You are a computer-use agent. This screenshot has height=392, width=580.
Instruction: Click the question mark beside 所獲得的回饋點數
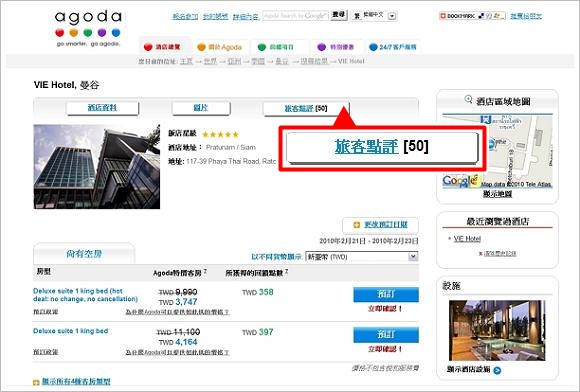[x=287, y=271]
